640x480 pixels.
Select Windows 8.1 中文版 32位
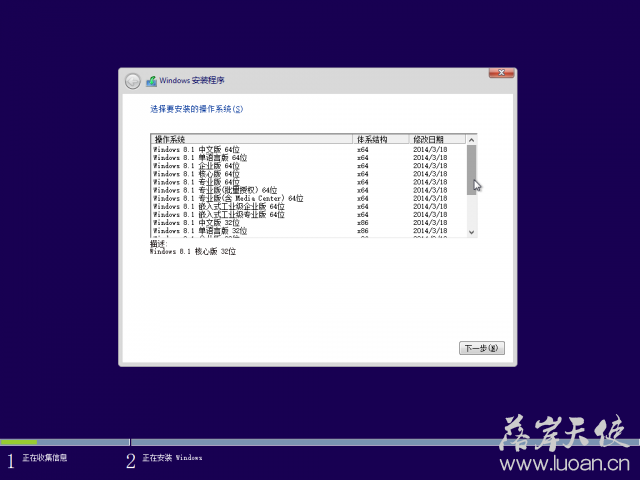pos(309,223)
